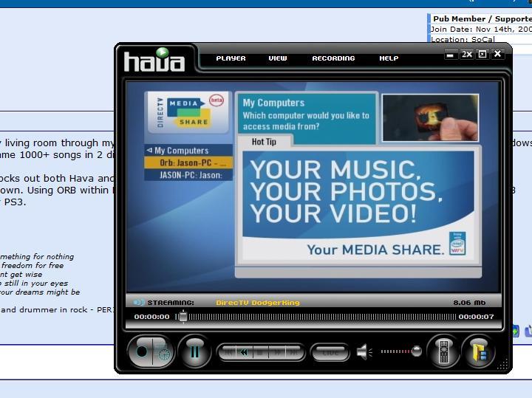532x398 pixels.
Task: Minimize the Hava player window
Action: pos(451,54)
